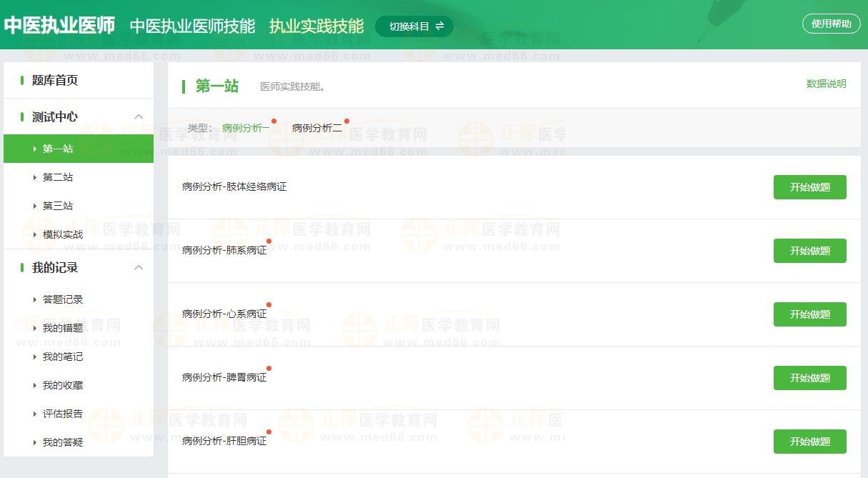Open 模拟实战 in the sidebar
Screen dimensions: 868x478
point(63,234)
